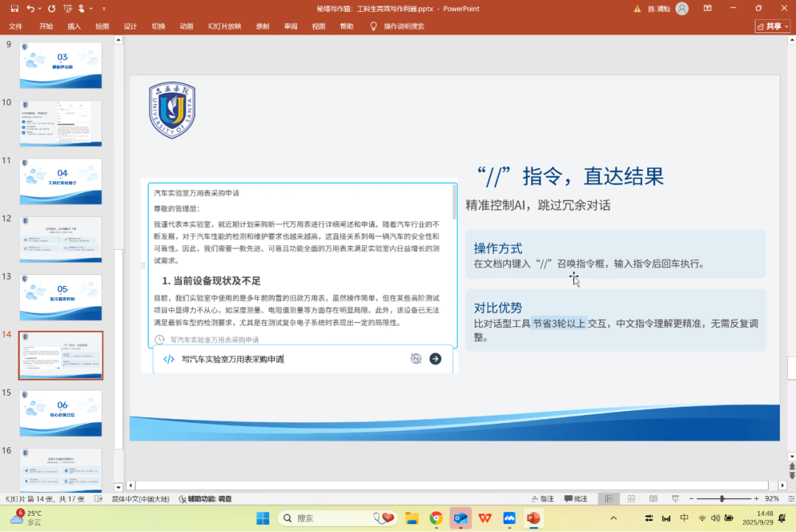Image resolution: width=796 pixels, height=532 pixels.
Task: Open the 幻灯片放映 ribbon tab
Action: pos(224,26)
